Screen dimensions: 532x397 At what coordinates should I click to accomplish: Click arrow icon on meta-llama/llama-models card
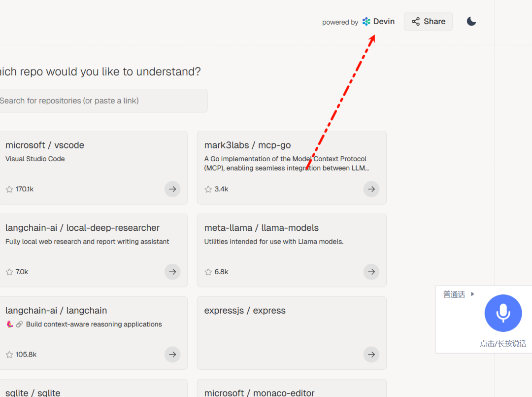coord(371,272)
